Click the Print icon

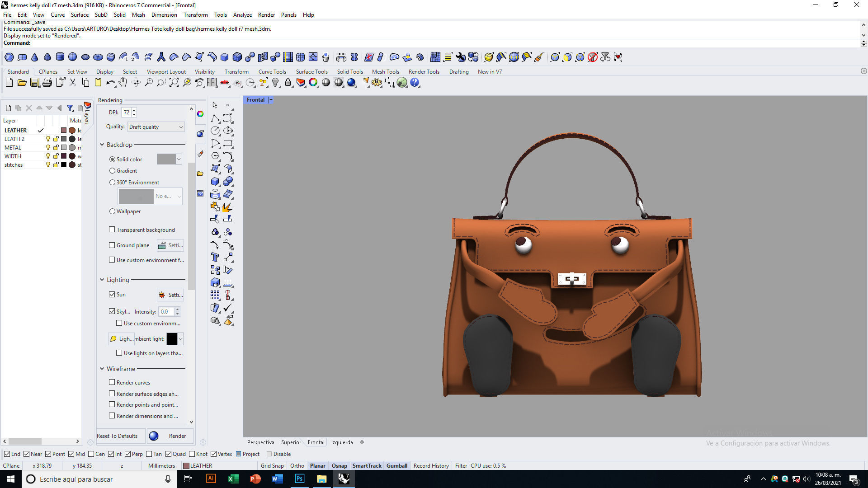coord(47,83)
